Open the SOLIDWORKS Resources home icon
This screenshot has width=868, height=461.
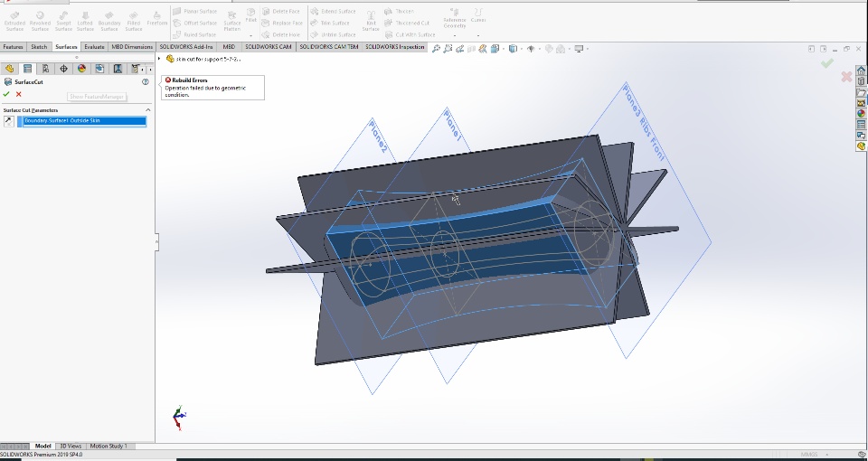(x=861, y=71)
